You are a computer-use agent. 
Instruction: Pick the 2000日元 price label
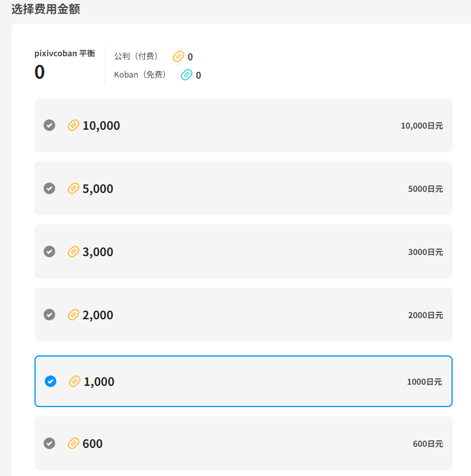pos(425,315)
